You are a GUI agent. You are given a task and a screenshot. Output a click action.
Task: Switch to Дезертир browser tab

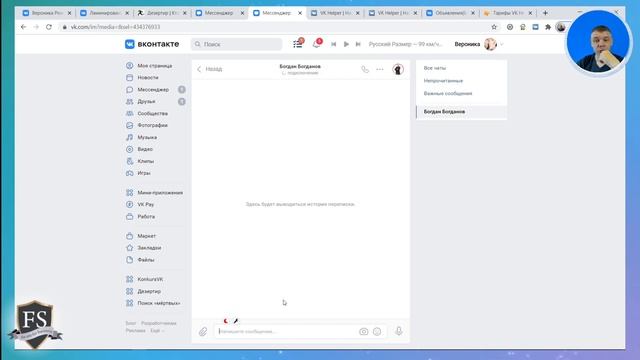[162, 13]
